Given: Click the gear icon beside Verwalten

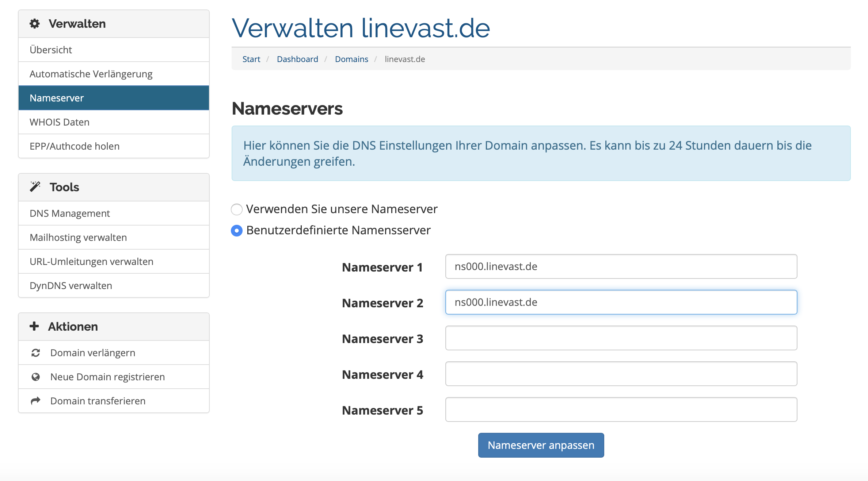Looking at the screenshot, I should [35, 24].
